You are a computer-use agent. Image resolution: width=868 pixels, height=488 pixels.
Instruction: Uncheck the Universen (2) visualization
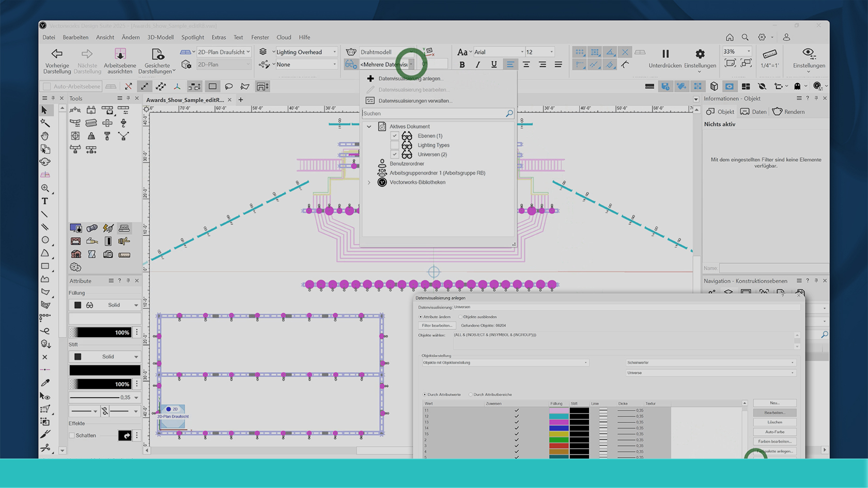click(x=395, y=154)
